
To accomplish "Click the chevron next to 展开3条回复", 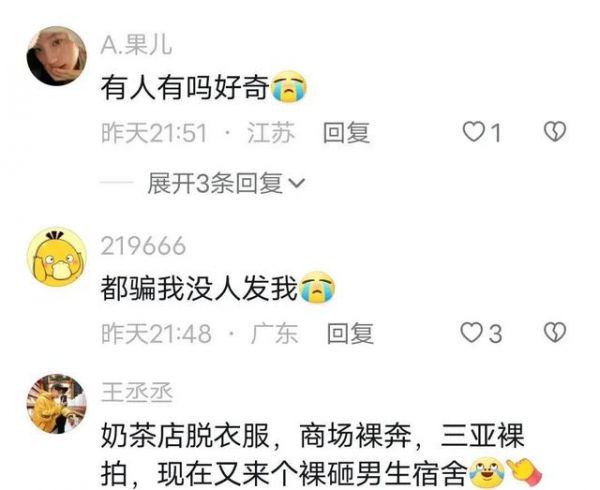I will (x=296, y=184).
